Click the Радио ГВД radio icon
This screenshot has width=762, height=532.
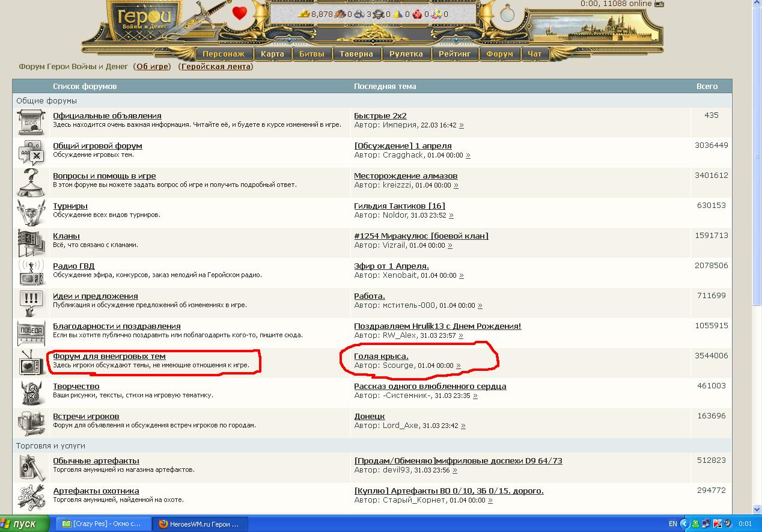pyautogui.click(x=31, y=272)
